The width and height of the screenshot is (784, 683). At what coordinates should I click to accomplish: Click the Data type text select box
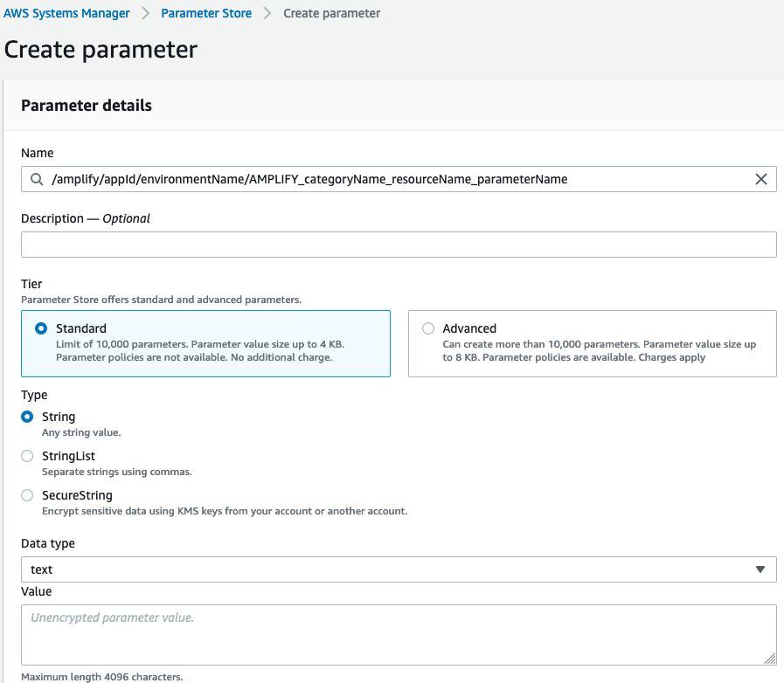pyautogui.click(x=399, y=569)
